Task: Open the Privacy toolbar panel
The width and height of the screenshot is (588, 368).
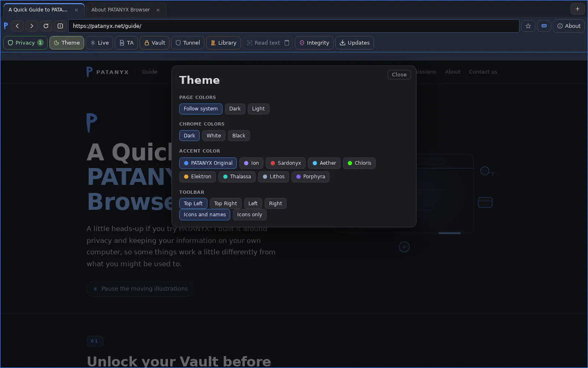Action: pyautogui.click(x=25, y=43)
